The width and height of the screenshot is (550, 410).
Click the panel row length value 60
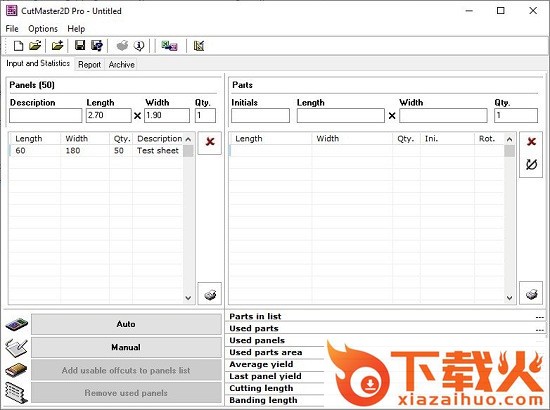click(20, 151)
